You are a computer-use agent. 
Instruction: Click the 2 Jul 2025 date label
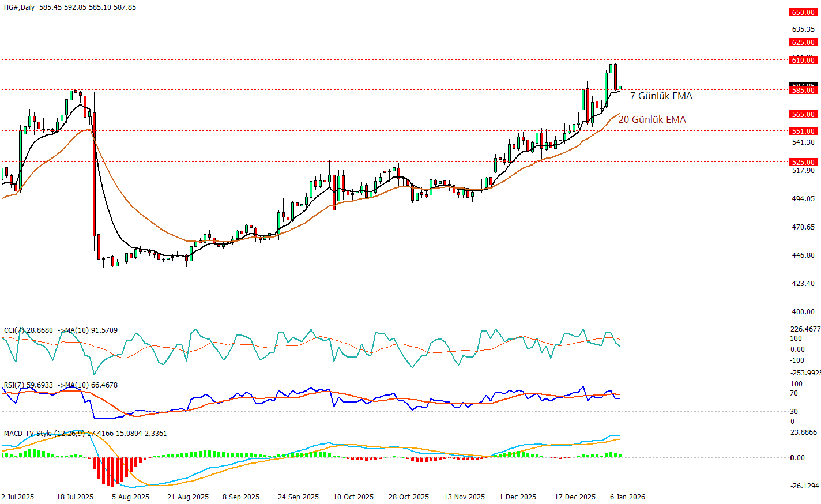coord(18,497)
